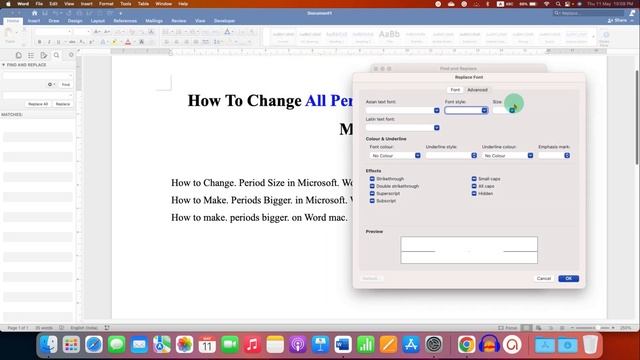640x360 pixels.
Task: Open sidebar settings gear icon
Action: point(71,55)
